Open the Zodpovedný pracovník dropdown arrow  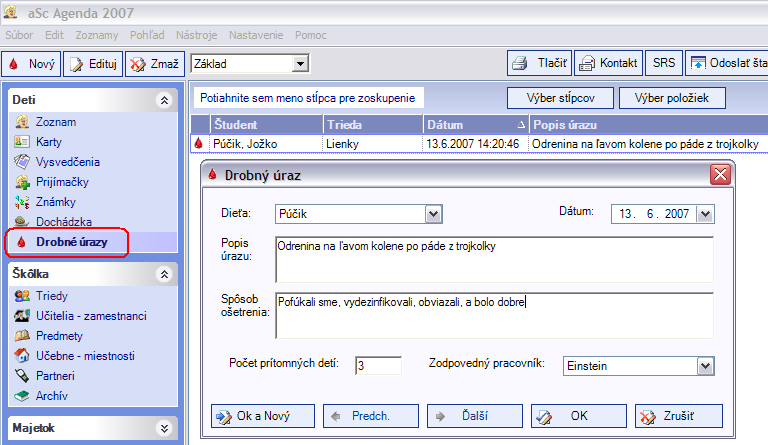click(705, 366)
